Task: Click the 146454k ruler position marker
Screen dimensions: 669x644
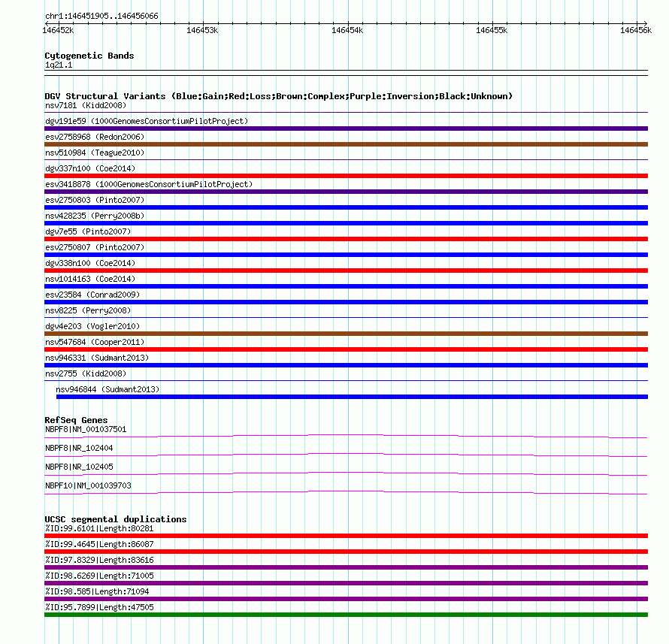Action: pyautogui.click(x=347, y=30)
